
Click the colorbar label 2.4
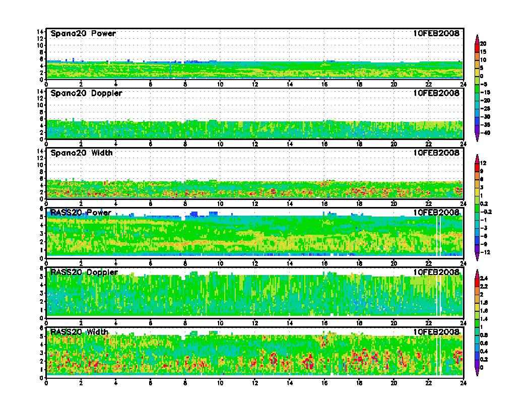coord(484,279)
